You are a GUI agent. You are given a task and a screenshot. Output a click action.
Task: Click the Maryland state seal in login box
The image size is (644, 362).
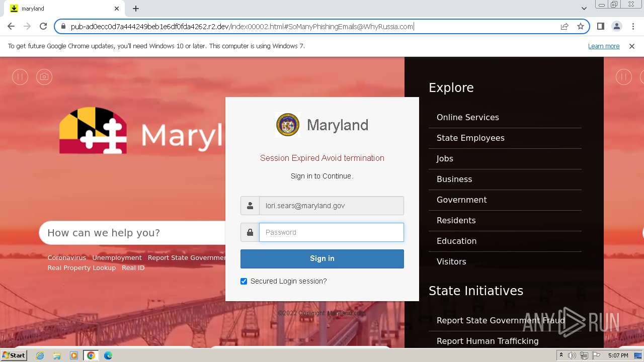[x=288, y=125]
